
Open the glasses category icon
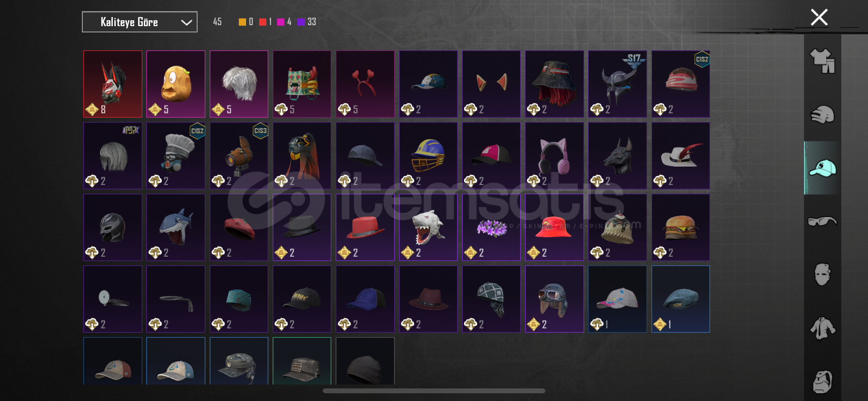pyautogui.click(x=822, y=221)
